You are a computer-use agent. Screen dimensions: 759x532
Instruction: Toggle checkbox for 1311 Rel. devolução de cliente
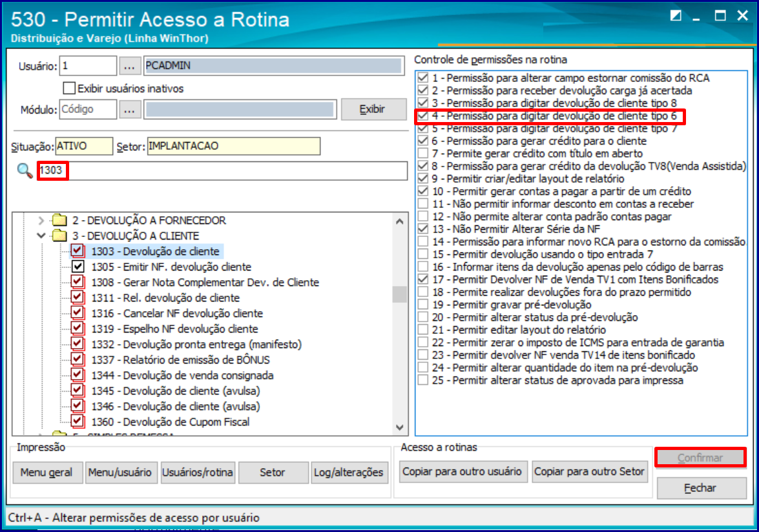pos(78,297)
